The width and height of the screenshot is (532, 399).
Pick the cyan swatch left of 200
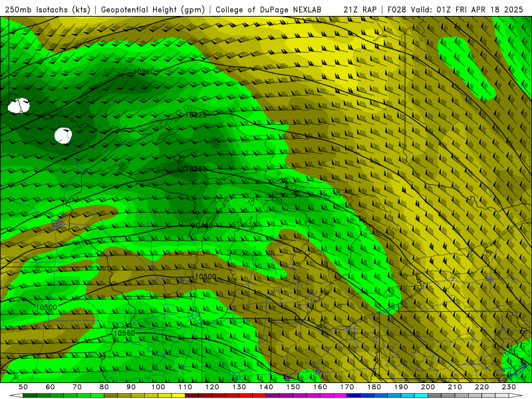tap(421, 396)
